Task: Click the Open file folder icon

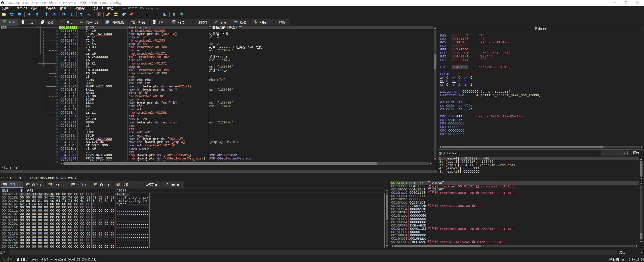Action: click(x=4, y=14)
